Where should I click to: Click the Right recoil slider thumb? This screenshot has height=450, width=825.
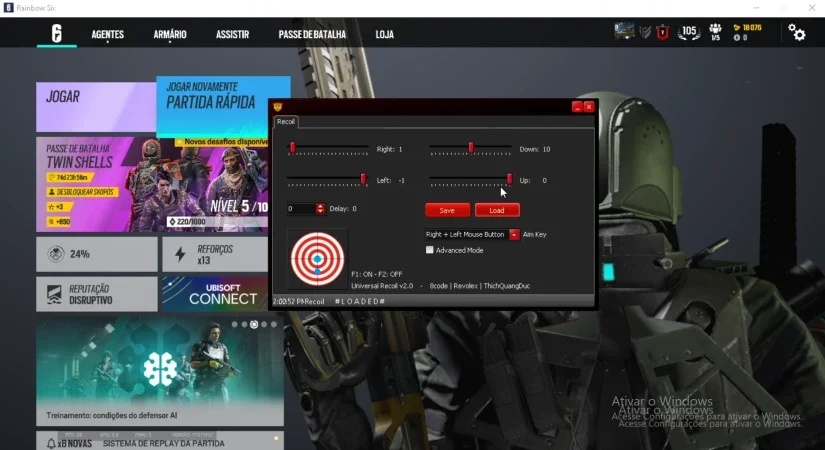point(293,148)
